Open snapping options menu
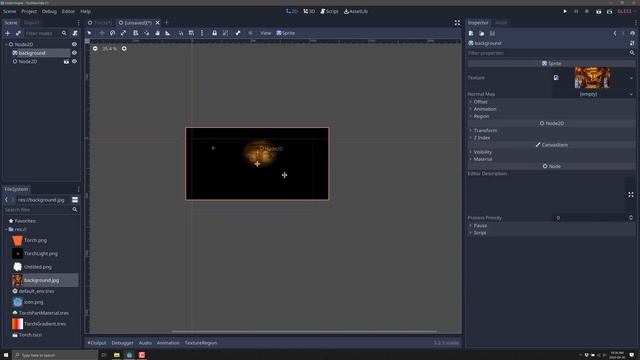This screenshot has height=360, width=640. (202, 33)
